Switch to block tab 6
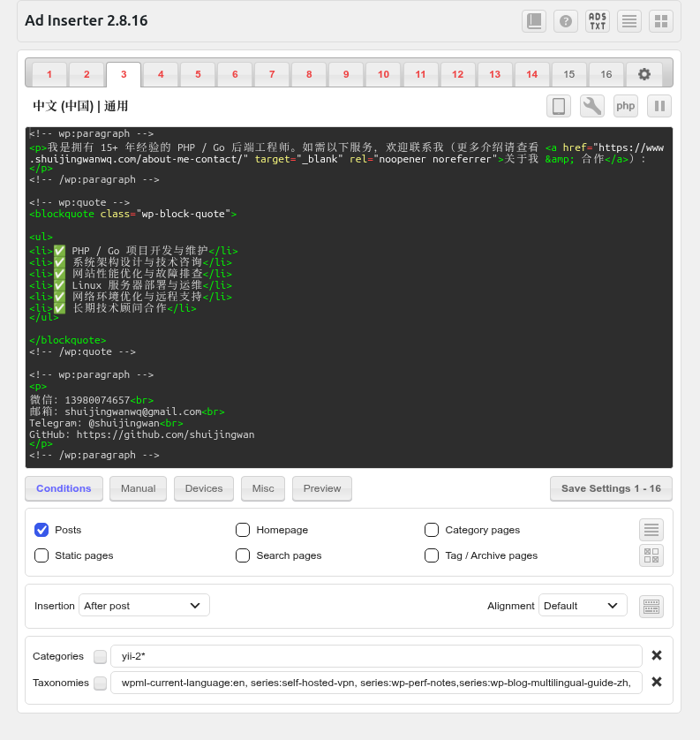This screenshot has height=740, width=700. pos(235,74)
